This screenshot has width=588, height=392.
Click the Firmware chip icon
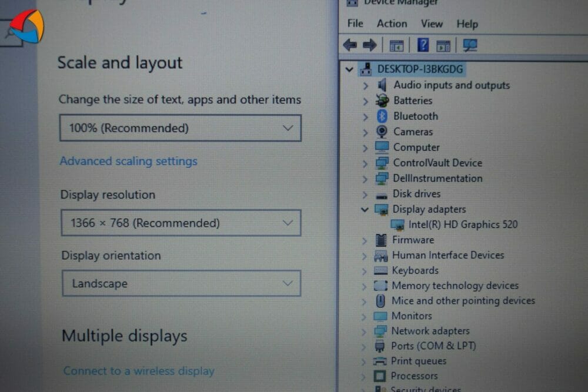click(381, 240)
